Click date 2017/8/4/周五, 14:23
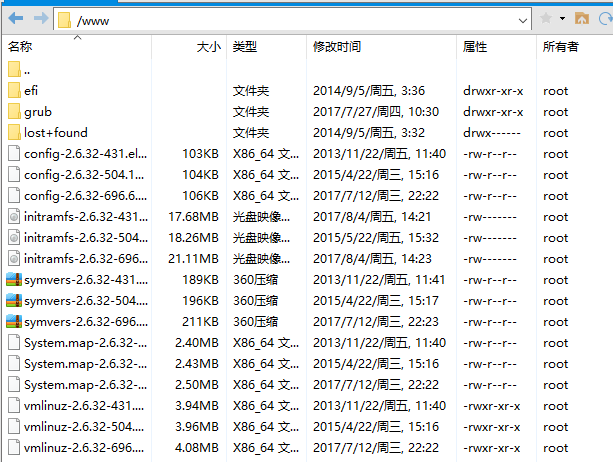 pyautogui.click(x=372, y=259)
